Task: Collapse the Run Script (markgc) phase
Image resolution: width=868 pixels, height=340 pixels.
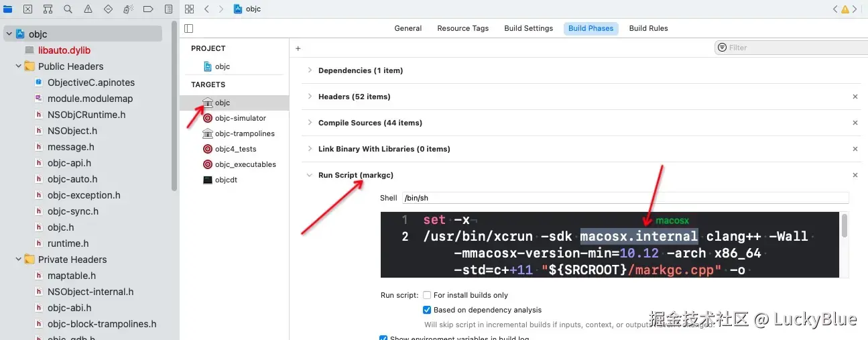Action: (310, 175)
